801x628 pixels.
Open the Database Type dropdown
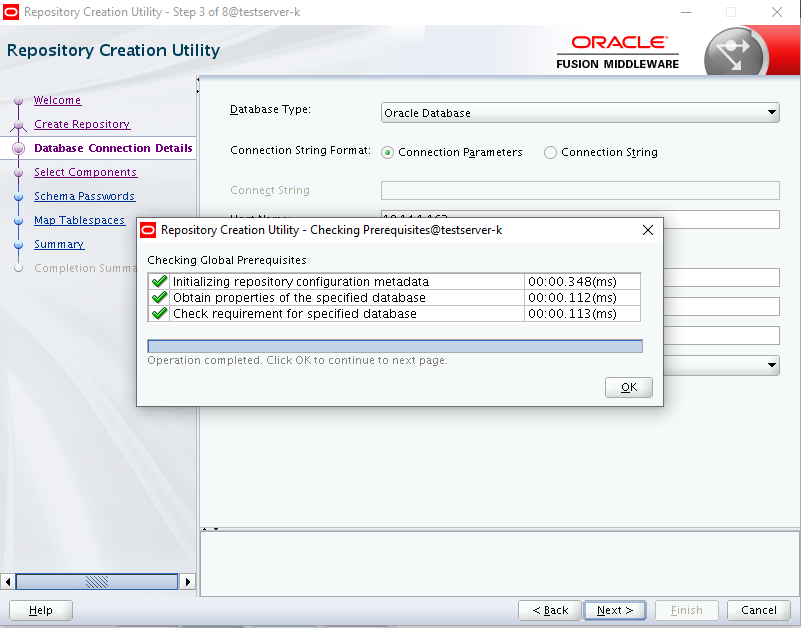click(x=580, y=113)
